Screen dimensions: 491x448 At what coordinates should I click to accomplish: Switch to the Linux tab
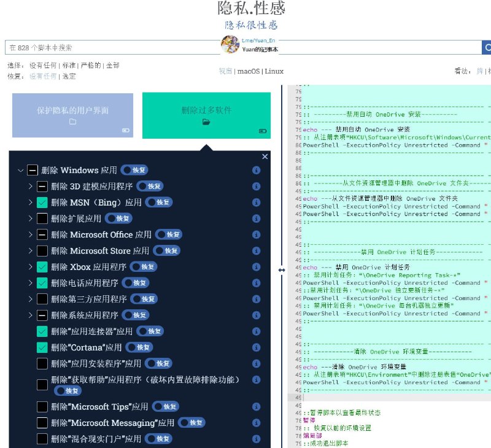(274, 71)
